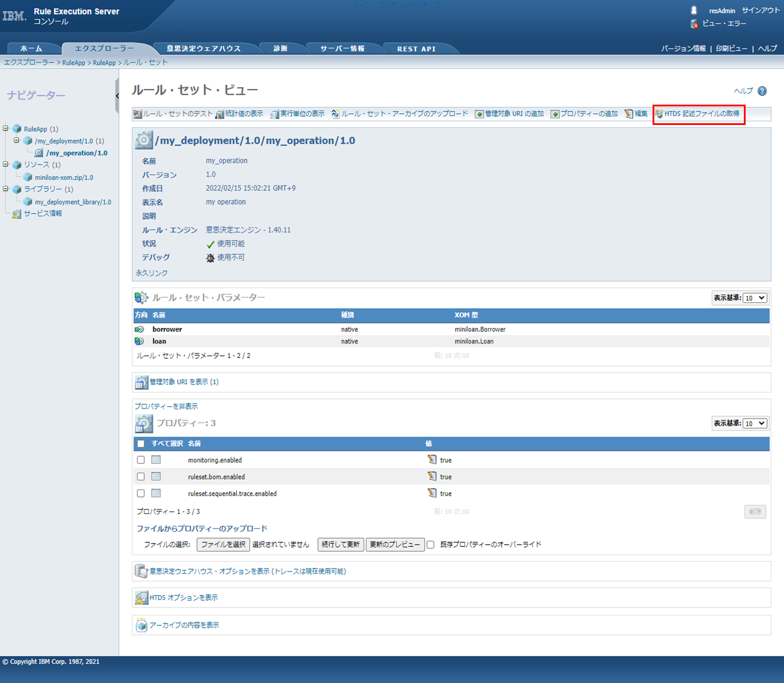Click プロパティーの追加 in the toolbar

[584, 114]
